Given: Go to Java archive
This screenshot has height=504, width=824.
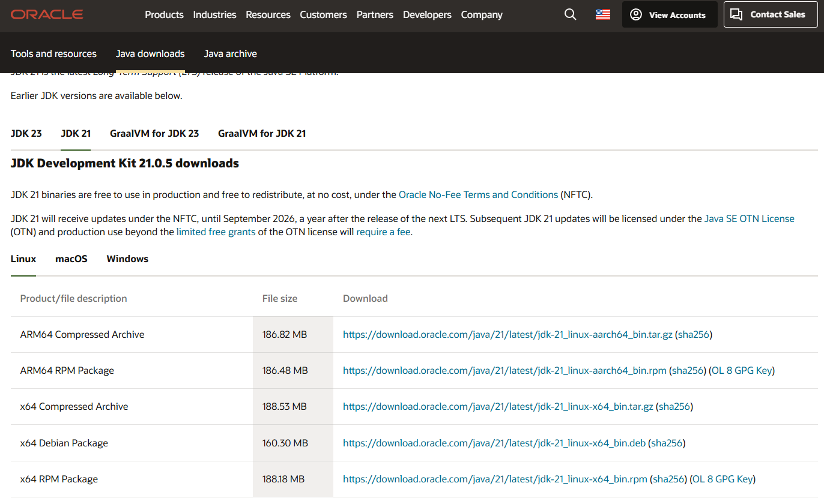Looking at the screenshot, I should pos(230,53).
